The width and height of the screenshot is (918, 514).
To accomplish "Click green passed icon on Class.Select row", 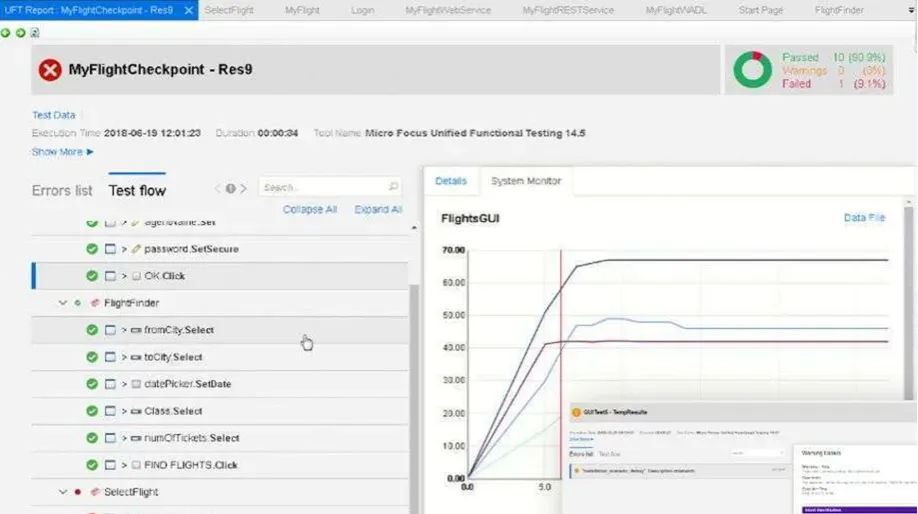I will coord(92,411).
